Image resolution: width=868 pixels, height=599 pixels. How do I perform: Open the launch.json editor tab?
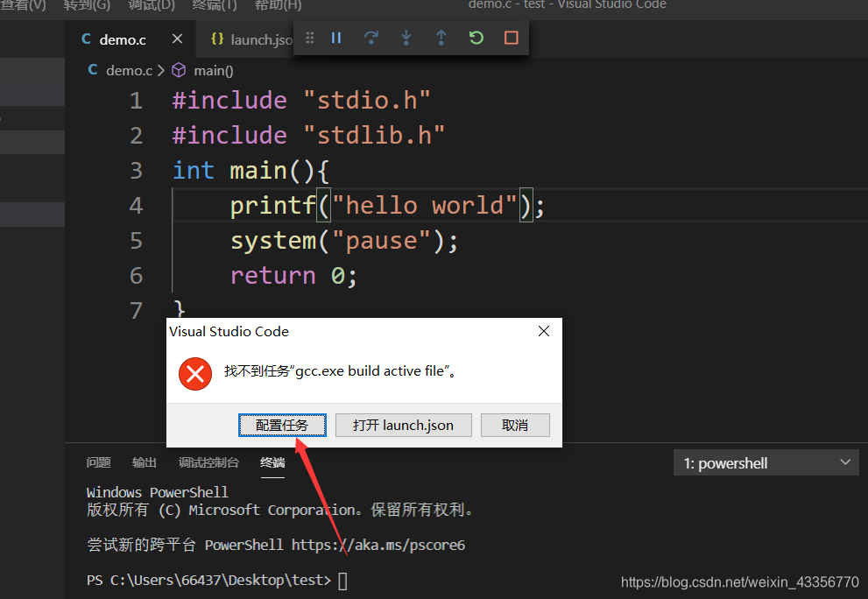(252, 39)
